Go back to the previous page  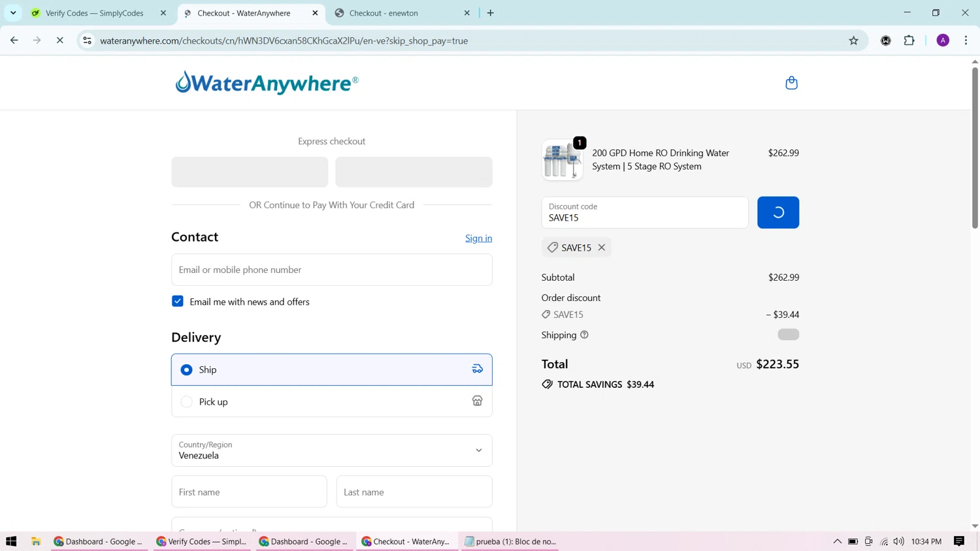[x=14, y=40]
